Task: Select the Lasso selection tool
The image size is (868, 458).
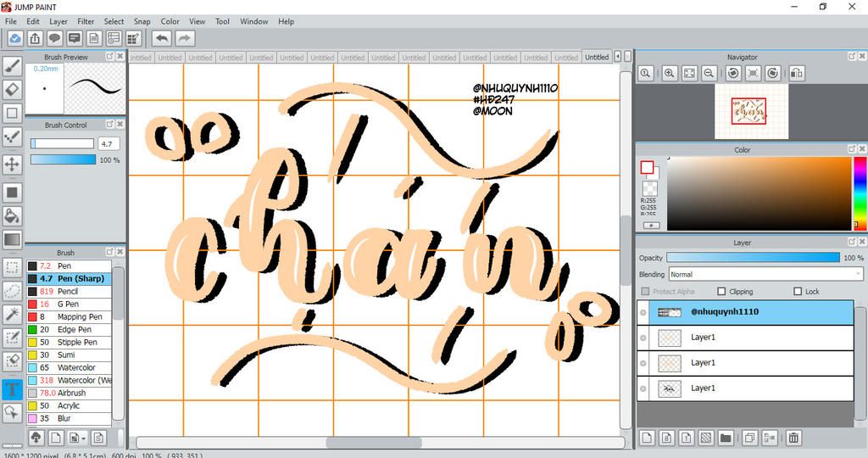Action: coord(12,291)
